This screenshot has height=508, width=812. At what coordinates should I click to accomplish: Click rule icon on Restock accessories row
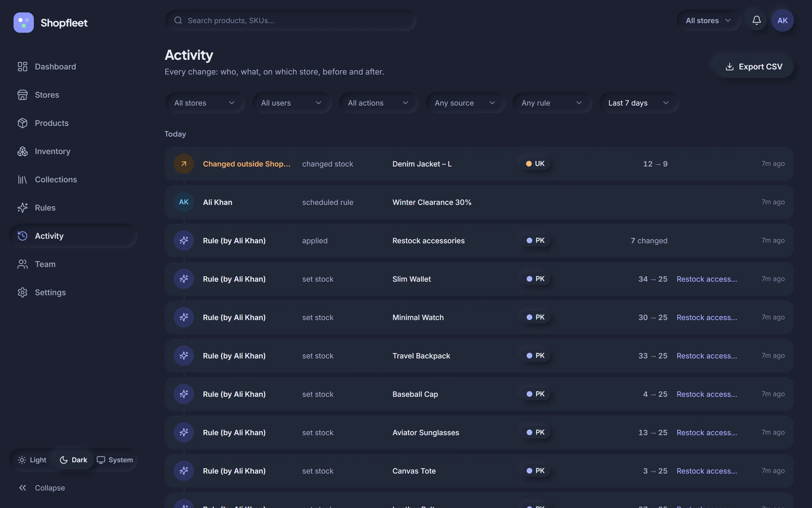point(184,240)
